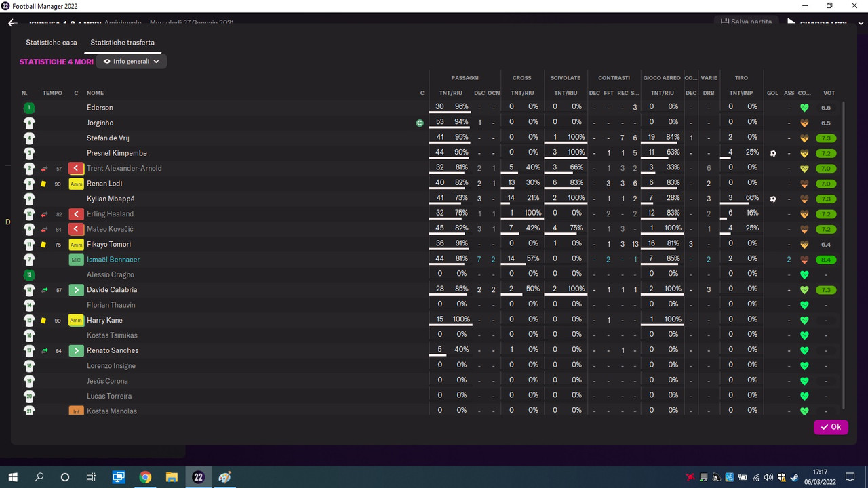
Task: Sort the table by the GOL column
Action: 772,93
